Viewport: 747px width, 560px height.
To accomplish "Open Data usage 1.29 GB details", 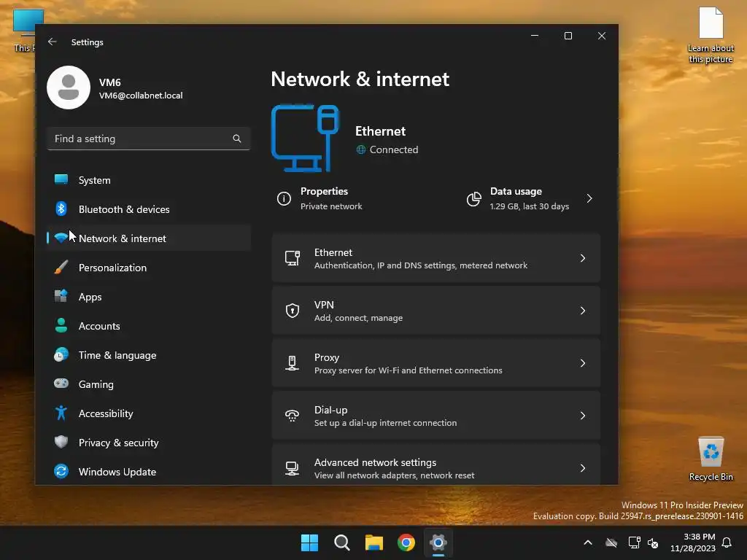I will click(x=531, y=198).
